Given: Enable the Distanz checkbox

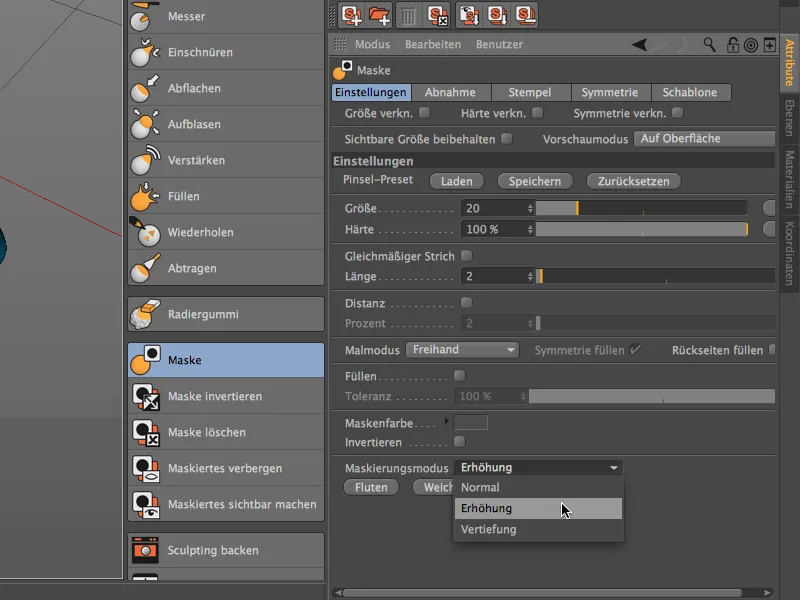Looking at the screenshot, I should [x=466, y=303].
